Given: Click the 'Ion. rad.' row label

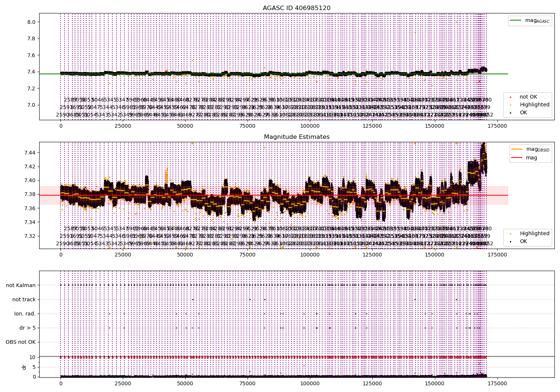Looking at the screenshot, I should pyautogui.click(x=25, y=314).
